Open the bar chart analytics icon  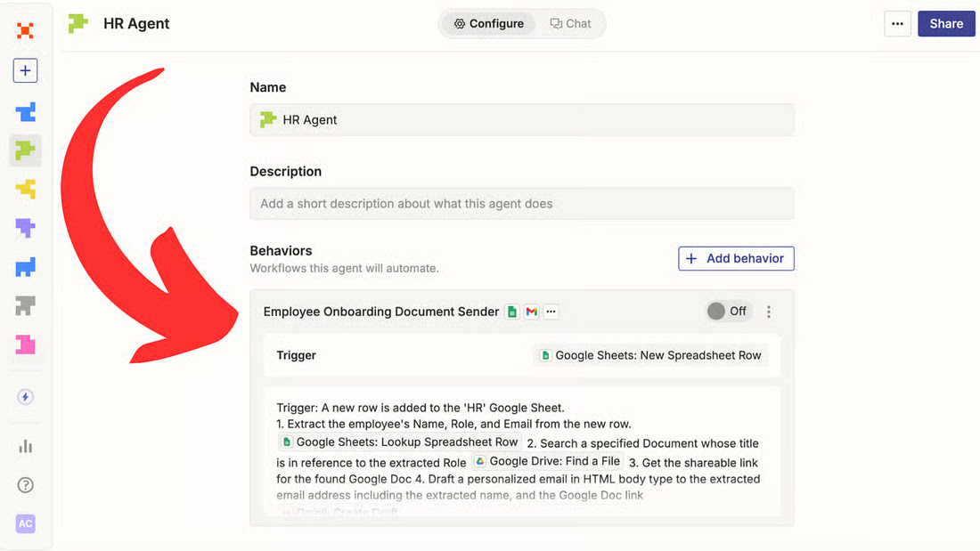coord(25,446)
